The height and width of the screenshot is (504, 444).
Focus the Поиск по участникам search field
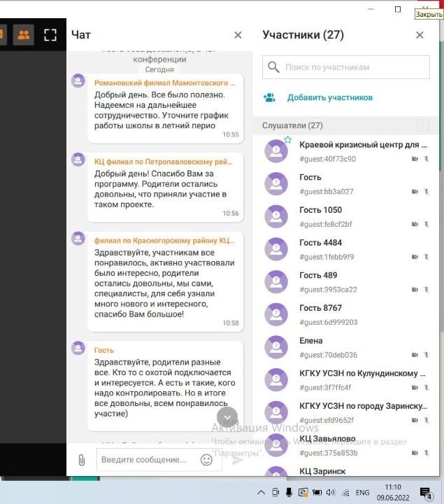(x=346, y=67)
